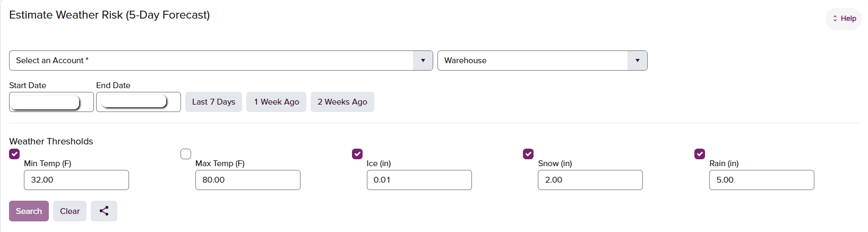Viewport: 868px width, 232px height.
Task: Click the Min Temp value field 32.00
Action: 76,180
